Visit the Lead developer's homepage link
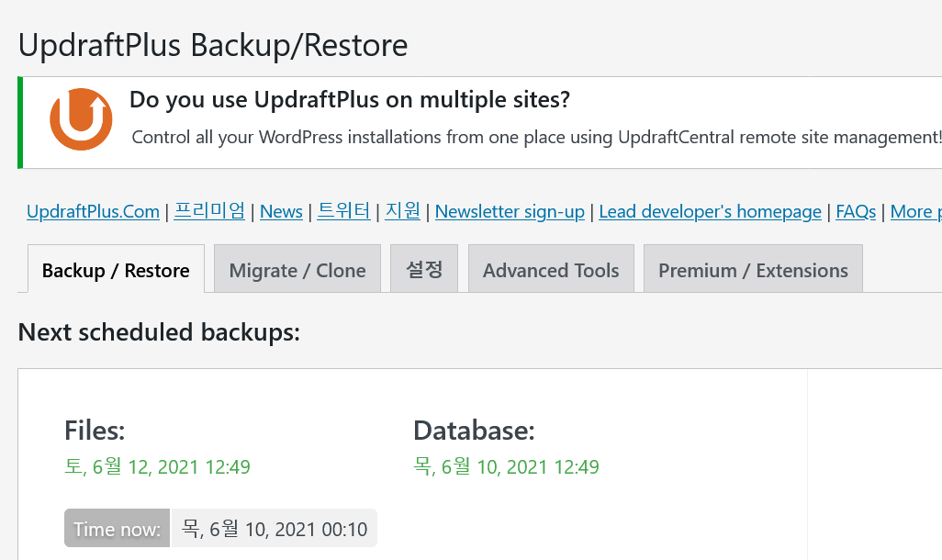 coord(710,211)
